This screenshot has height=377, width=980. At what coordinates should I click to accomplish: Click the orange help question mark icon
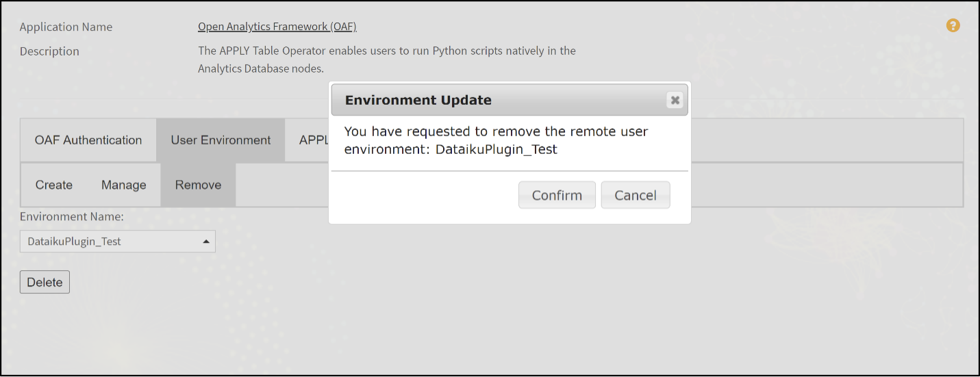[x=953, y=26]
